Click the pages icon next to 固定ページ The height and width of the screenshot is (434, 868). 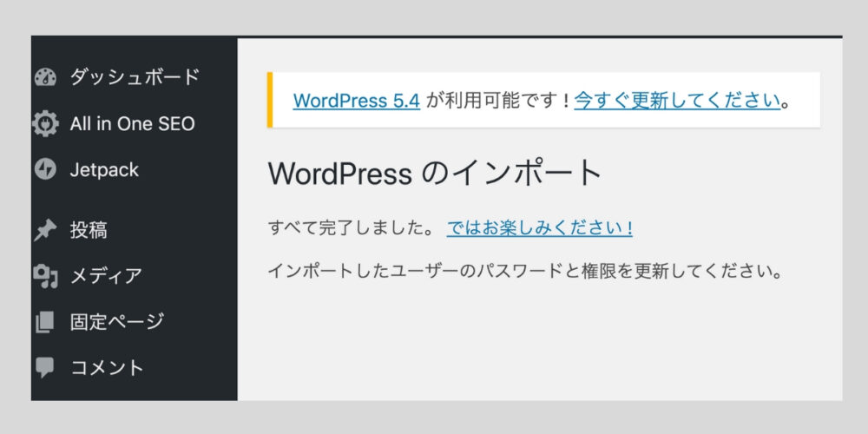click(45, 322)
